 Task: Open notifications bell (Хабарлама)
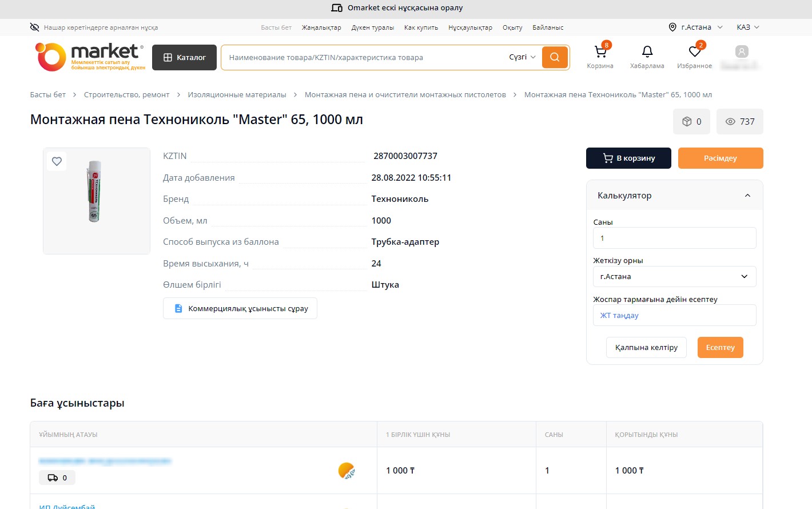click(647, 52)
